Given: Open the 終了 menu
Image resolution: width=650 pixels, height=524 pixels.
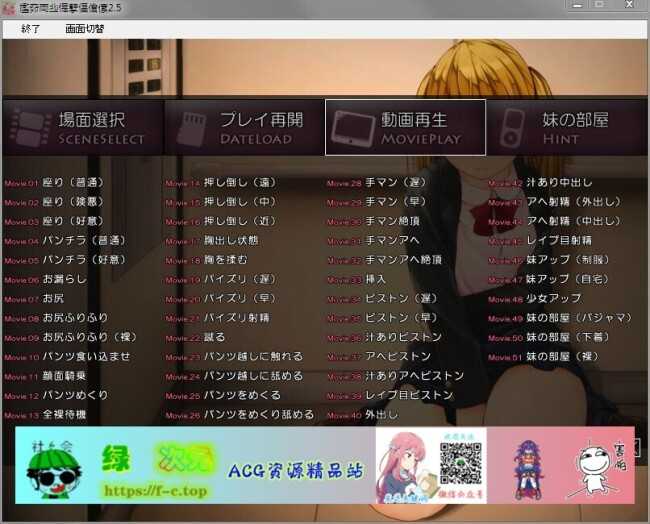Looking at the screenshot, I should tap(30, 29).
